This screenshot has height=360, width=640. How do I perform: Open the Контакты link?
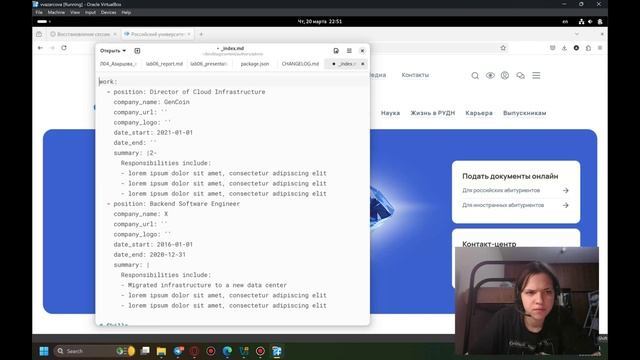(x=415, y=75)
